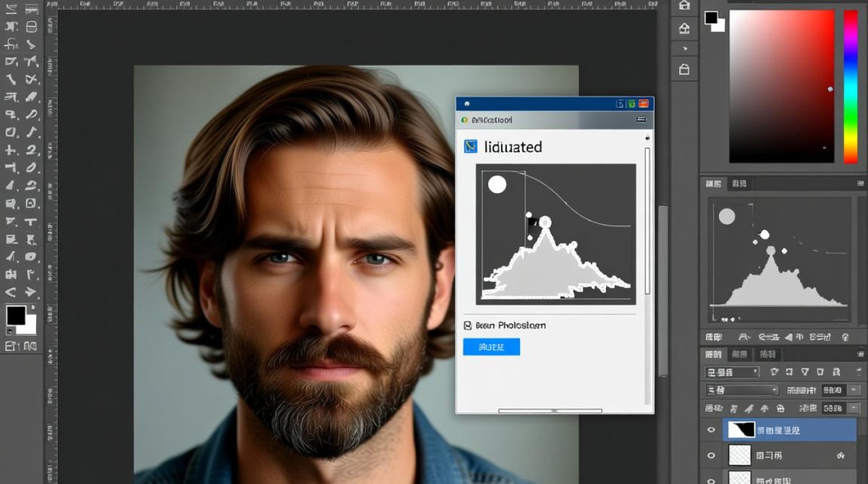868x484 pixels.
Task: Select the second tab above the histogram panel
Action: (x=739, y=184)
